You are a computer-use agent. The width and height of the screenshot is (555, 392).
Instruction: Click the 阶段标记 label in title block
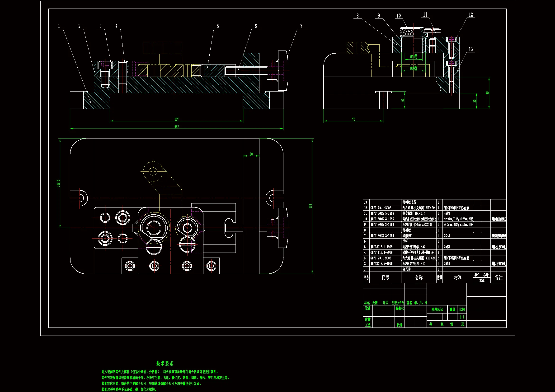click(x=437, y=309)
